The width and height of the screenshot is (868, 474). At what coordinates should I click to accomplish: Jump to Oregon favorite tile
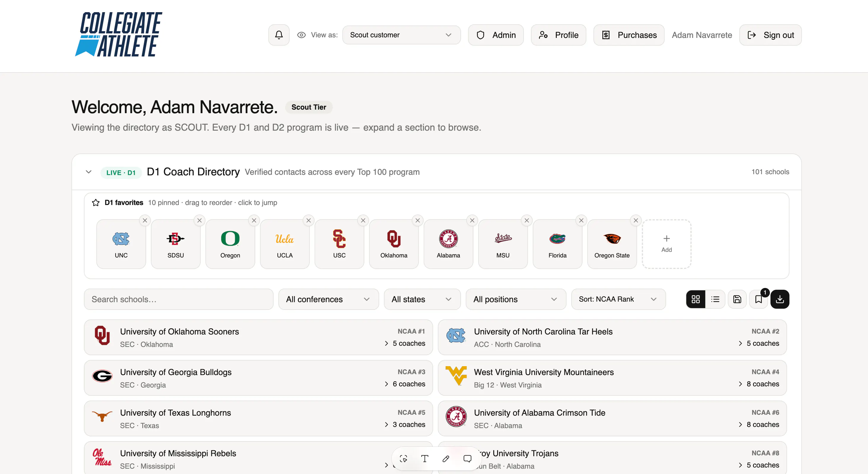click(x=230, y=244)
